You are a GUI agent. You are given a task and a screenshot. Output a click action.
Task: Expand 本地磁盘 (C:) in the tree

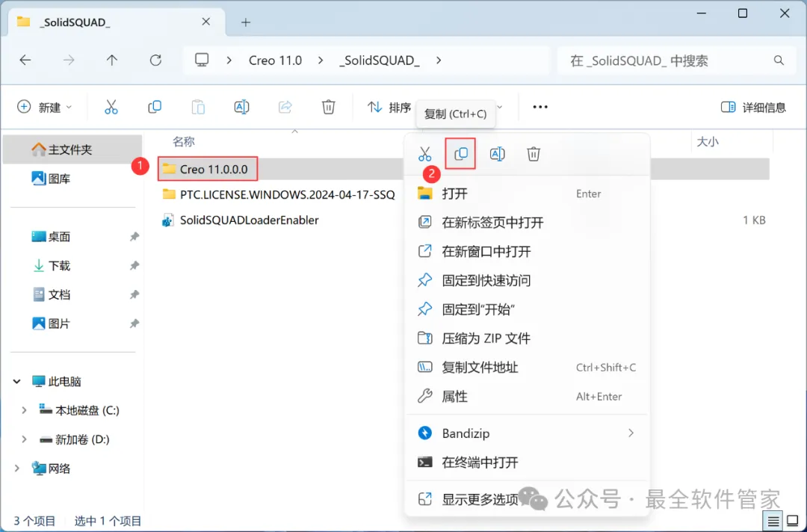click(x=24, y=410)
